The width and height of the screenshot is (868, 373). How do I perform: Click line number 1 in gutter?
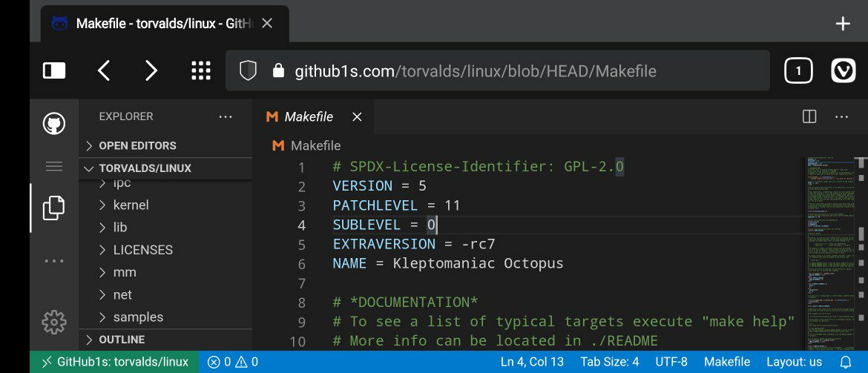point(301,167)
